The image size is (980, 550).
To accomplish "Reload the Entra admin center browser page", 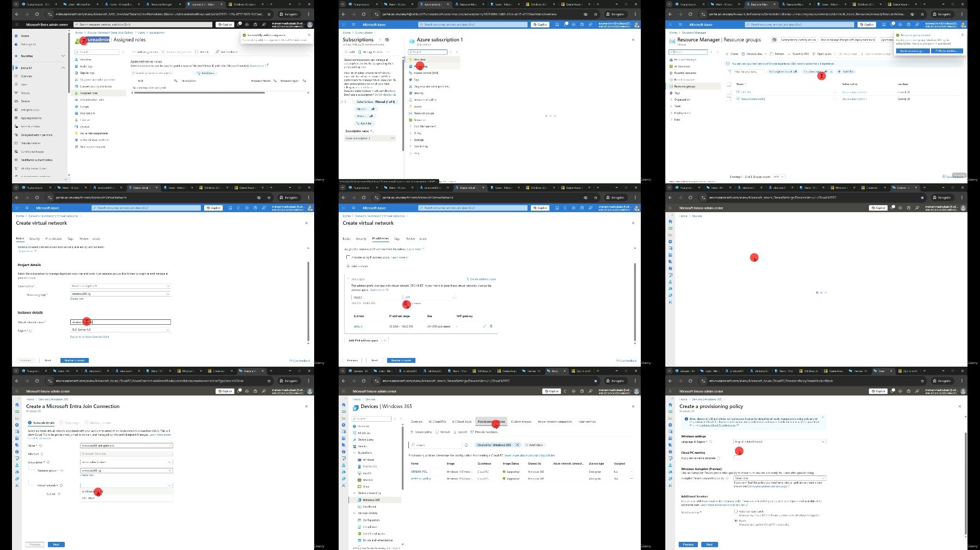I will tap(37, 14).
